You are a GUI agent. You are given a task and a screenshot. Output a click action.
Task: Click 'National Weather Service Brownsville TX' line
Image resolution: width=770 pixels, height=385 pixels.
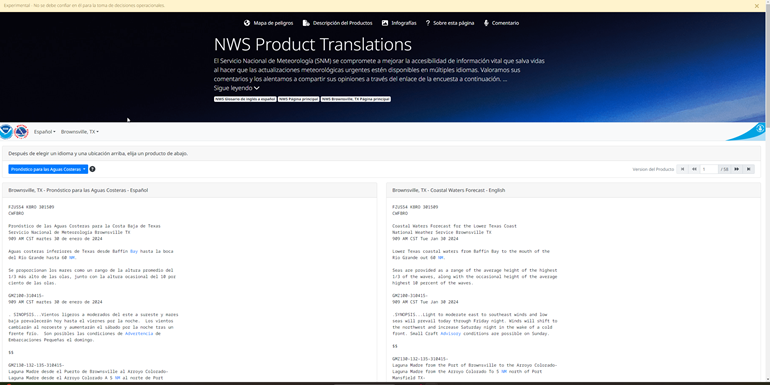pyautogui.click(x=441, y=232)
